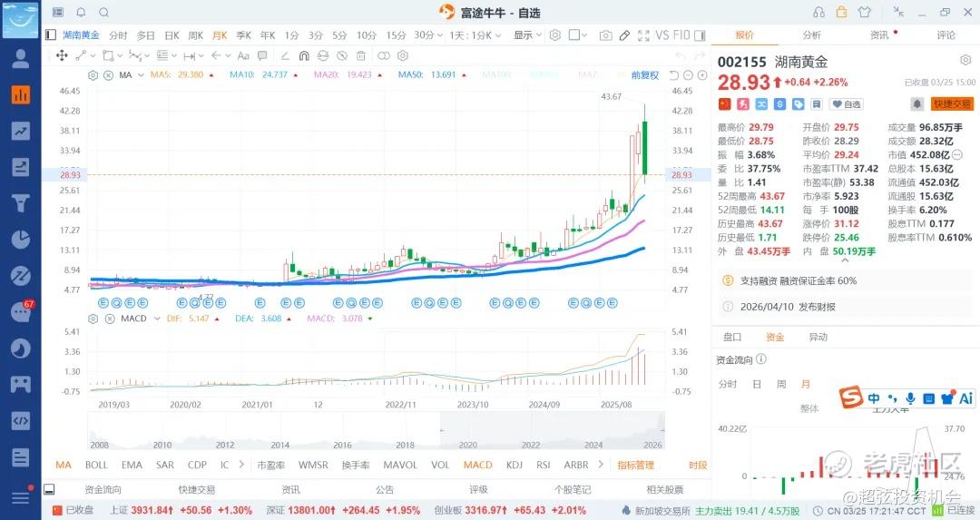Viewport: 980px width, 520px height.
Task: Open the price alert bell icon
Action: tap(916, 103)
